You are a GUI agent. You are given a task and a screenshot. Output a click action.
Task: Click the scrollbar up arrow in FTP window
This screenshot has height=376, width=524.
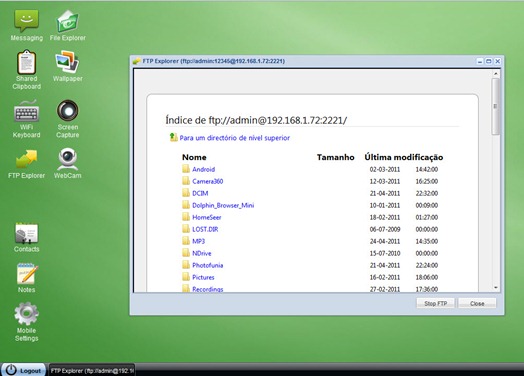(x=496, y=74)
